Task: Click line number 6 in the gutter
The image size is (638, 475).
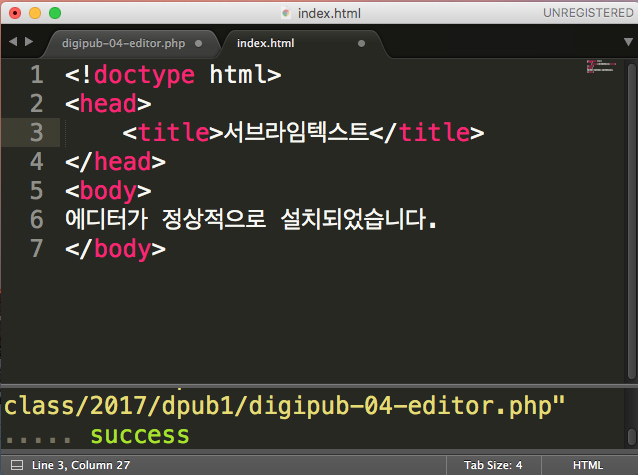Action: tap(37, 219)
